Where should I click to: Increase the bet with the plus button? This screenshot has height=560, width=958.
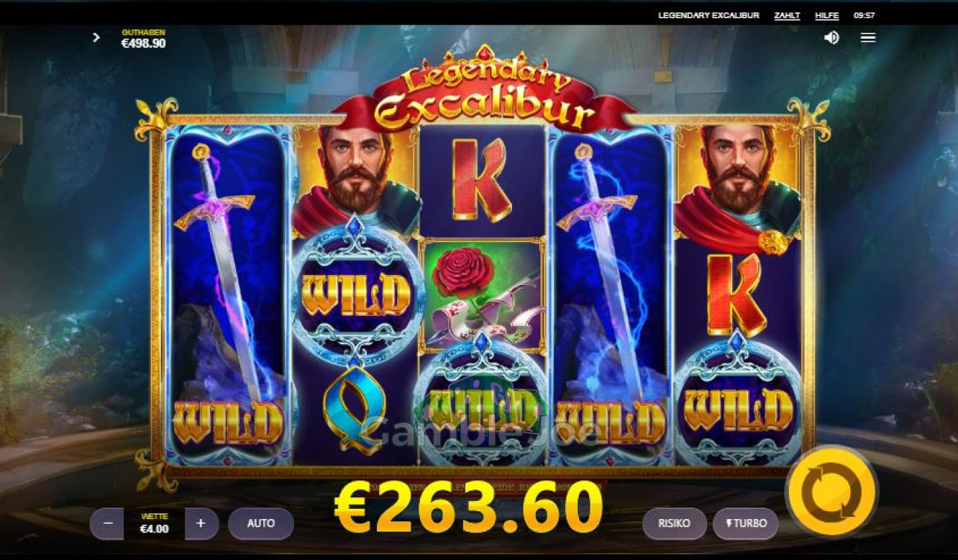pyautogui.click(x=201, y=524)
